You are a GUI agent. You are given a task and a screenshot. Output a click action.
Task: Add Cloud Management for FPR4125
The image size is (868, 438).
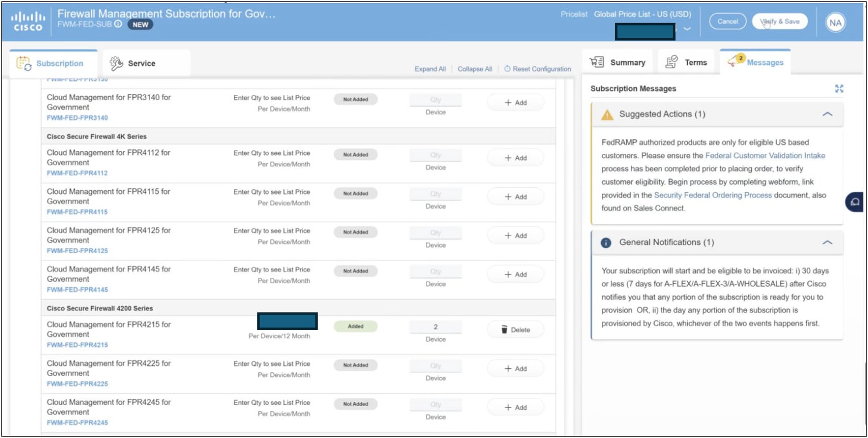[x=516, y=236]
